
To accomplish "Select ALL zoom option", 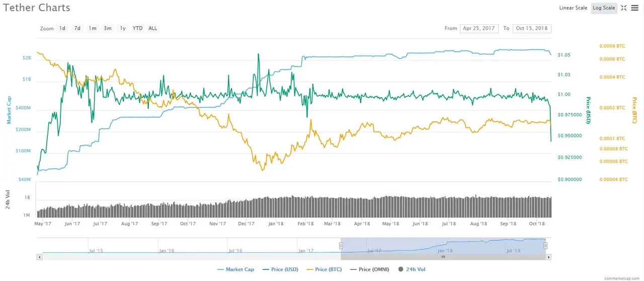I will pos(153,28).
